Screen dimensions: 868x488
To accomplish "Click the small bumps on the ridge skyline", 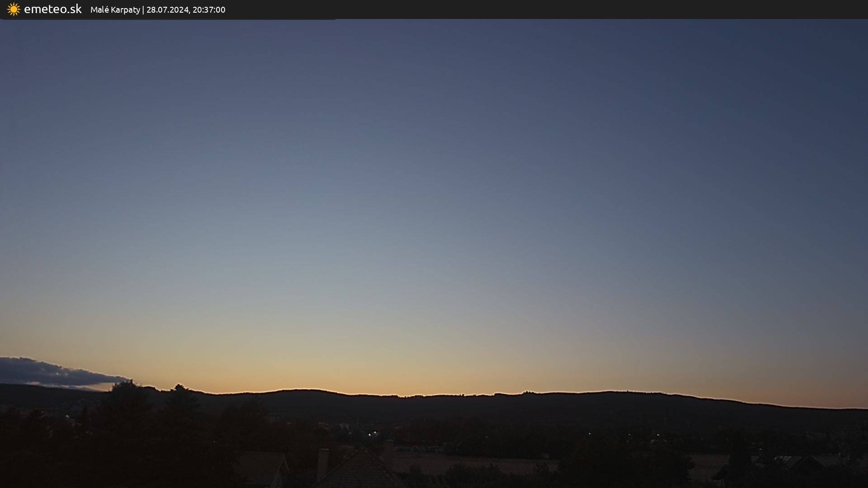I will (x=461, y=394).
